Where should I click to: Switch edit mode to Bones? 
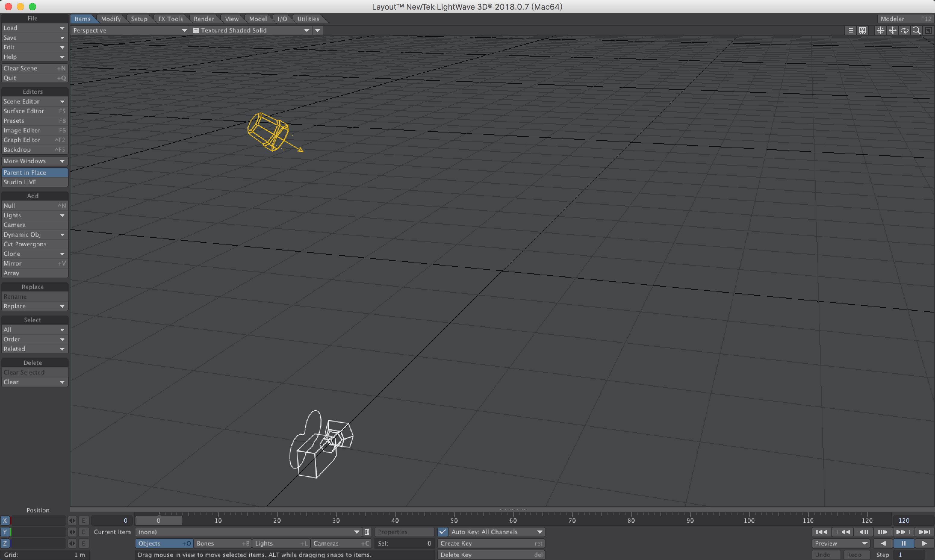[223, 543]
